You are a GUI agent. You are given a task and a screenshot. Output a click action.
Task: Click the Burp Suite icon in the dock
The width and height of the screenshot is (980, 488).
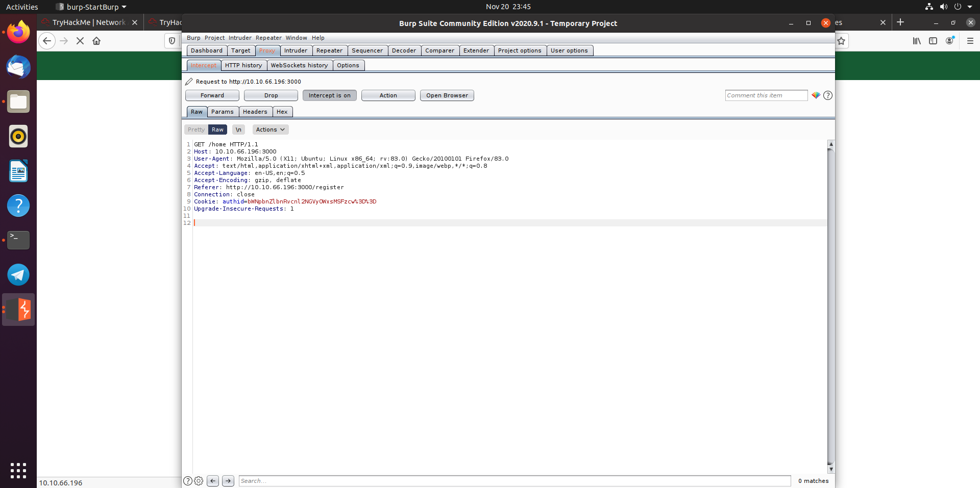point(18,310)
